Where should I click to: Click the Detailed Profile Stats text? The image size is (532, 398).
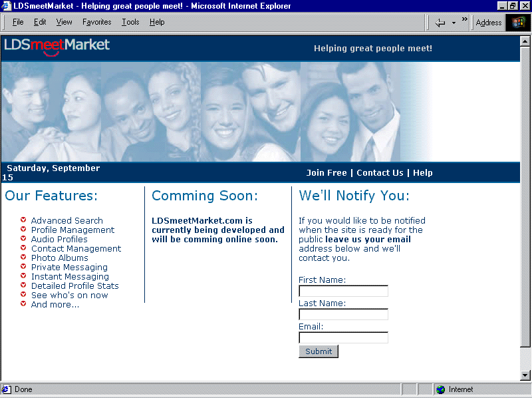click(x=75, y=286)
